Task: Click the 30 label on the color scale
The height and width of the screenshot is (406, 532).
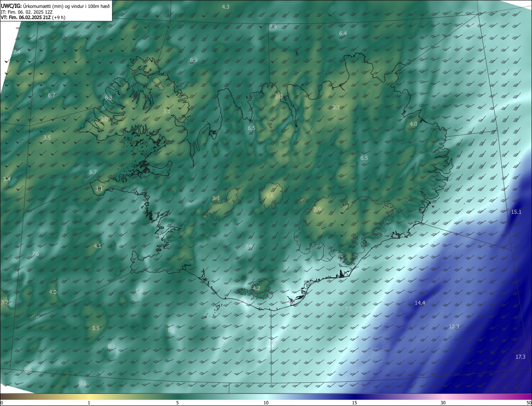Action: point(443,403)
